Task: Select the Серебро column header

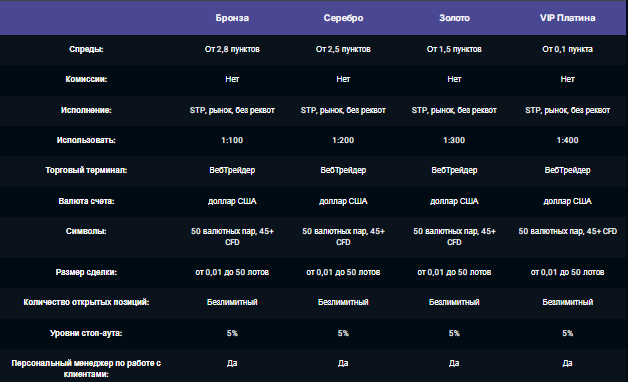Action: click(x=343, y=18)
